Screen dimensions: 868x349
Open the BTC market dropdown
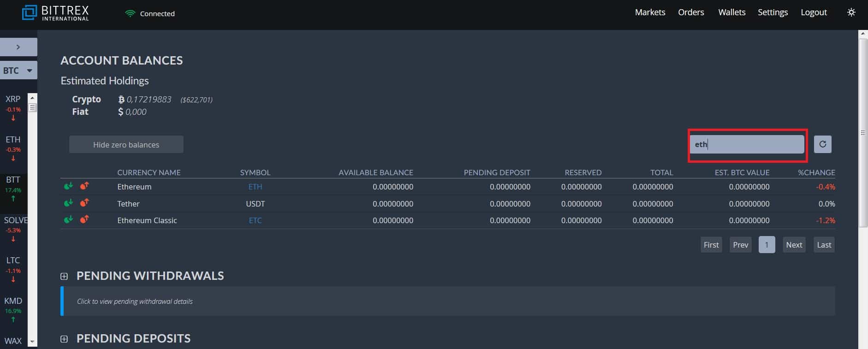tap(18, 71)
